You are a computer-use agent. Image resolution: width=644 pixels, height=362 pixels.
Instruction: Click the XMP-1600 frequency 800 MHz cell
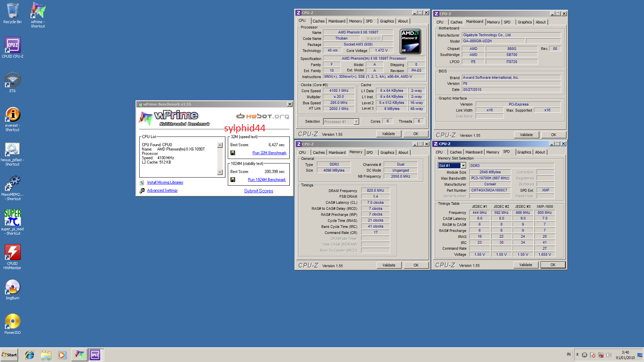click(545, 213)
